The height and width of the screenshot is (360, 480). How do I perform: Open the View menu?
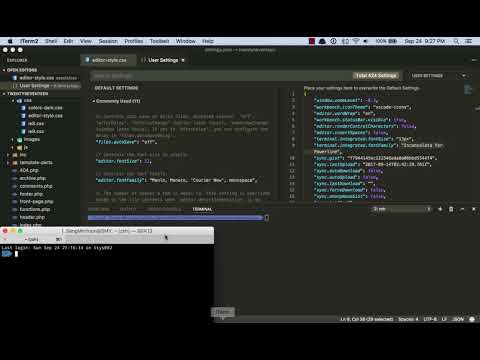86,41
